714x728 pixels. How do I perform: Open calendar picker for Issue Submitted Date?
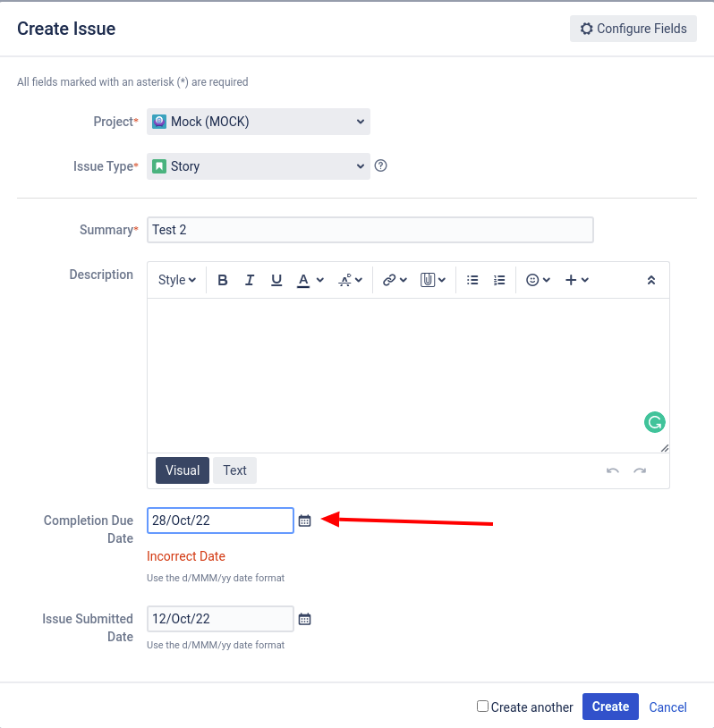[305, 619]
